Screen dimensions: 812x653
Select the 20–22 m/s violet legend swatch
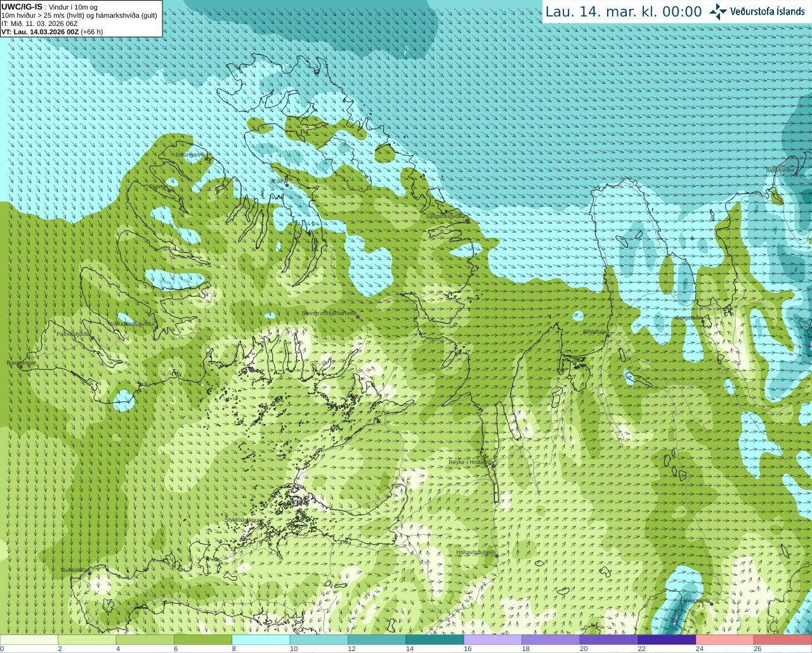point(608,640)
